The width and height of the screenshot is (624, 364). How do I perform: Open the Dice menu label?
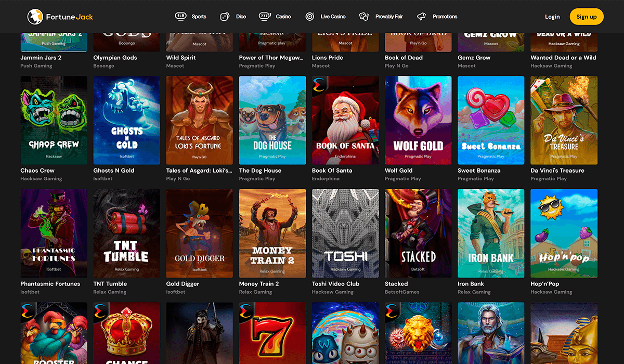click(x=241, y=17)
